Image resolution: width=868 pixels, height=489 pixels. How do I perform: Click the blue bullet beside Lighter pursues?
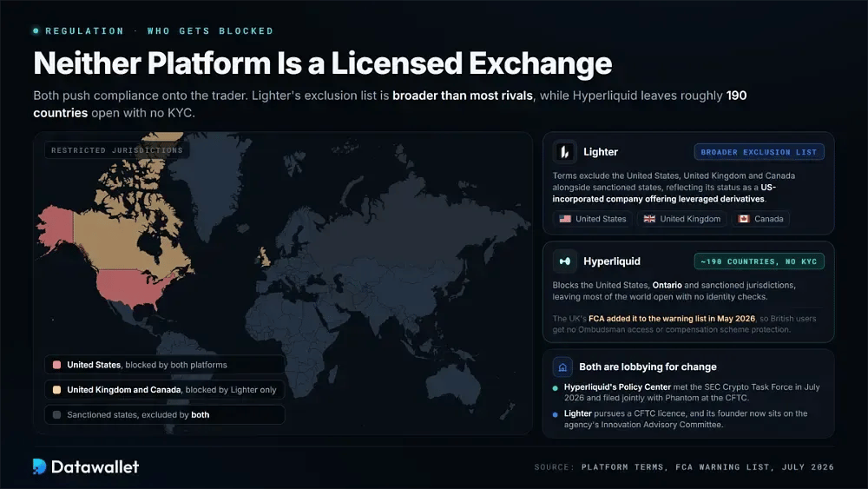556,414
